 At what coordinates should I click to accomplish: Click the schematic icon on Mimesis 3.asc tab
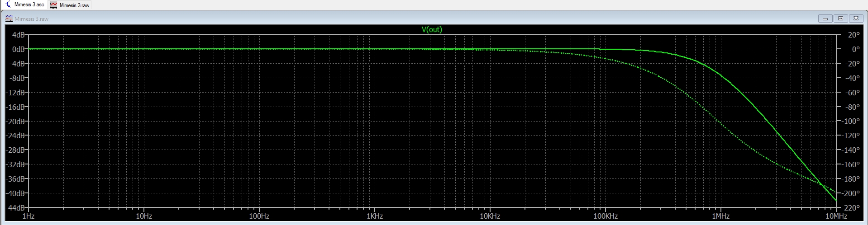pyautogui.click(x=8, y=5)
